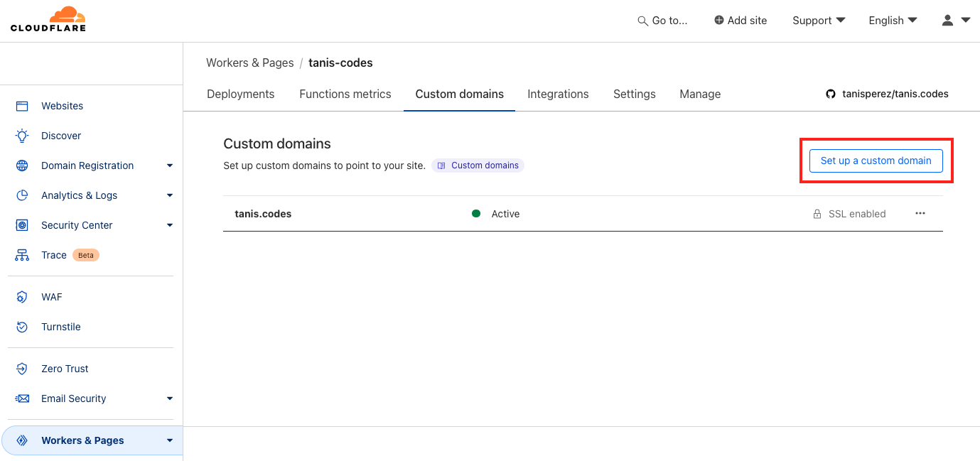Open the tanis.codes domain options menu
This screenshot has height=461, width=980.
pyautogui.click(x=920, y=213)
